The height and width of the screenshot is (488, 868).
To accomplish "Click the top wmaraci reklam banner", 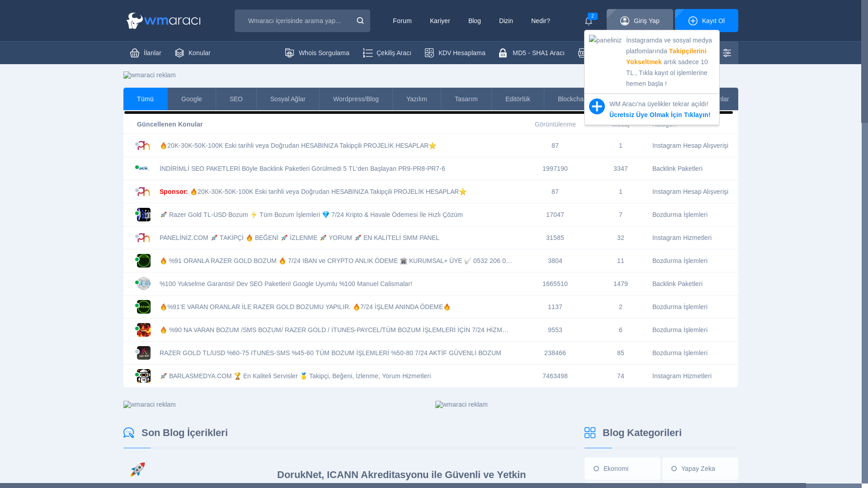I will pos(150,75).
